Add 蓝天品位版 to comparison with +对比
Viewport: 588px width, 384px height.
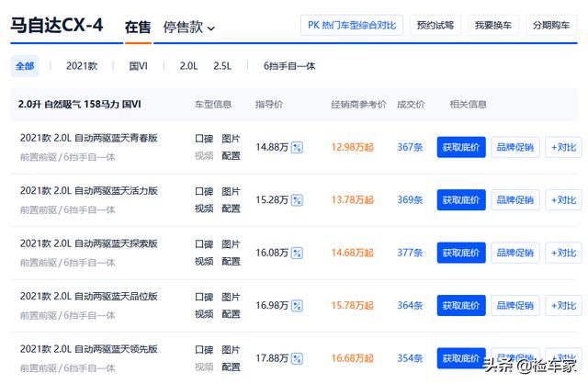563,306
